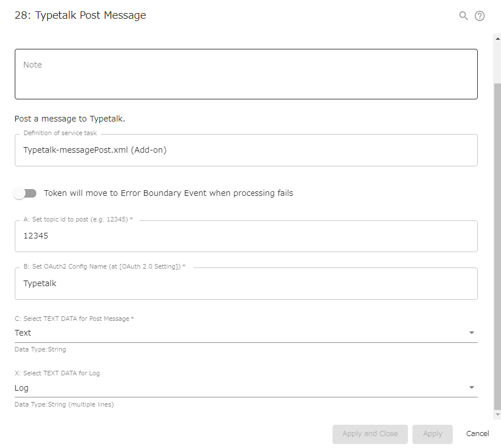Open the dropdown showing 'Text' value

(x=246, y=333)
